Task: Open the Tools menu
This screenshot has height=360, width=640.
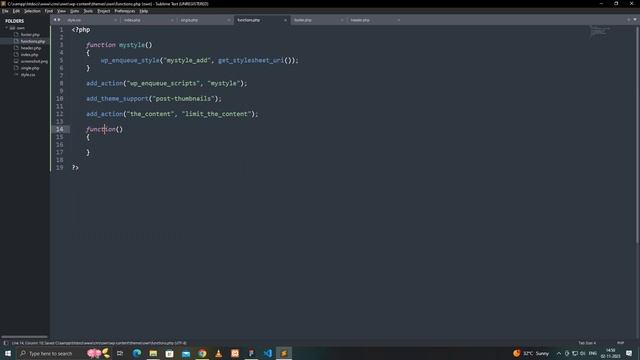Action: 88,11
